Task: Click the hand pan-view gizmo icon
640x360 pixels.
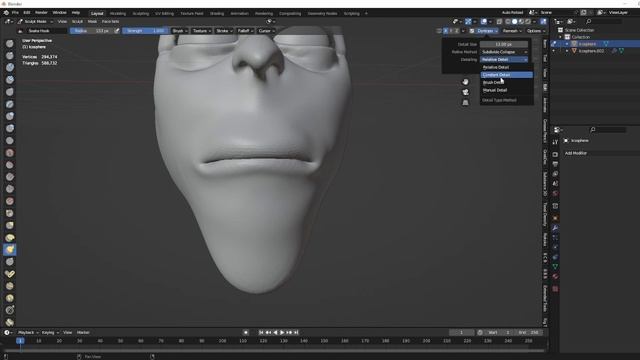Action: [x=465, y=82]
